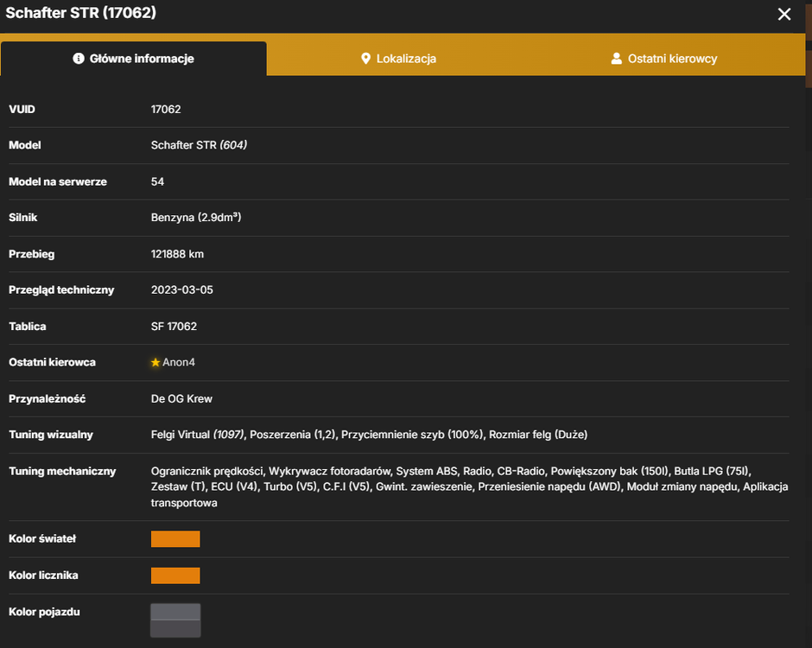Click the upper gray Kolor pojazdu swatch
The width and height of the screenshot is (812, 648).
pyautogui.click(x=175, y=612)
